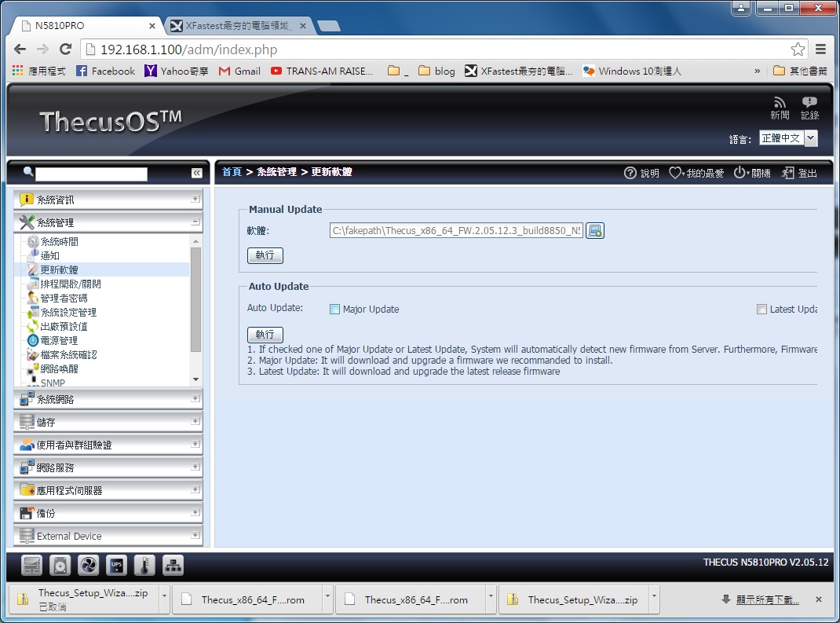840x623 pixels.
Task: Close the downloads bar
Action: coord(819,599)
